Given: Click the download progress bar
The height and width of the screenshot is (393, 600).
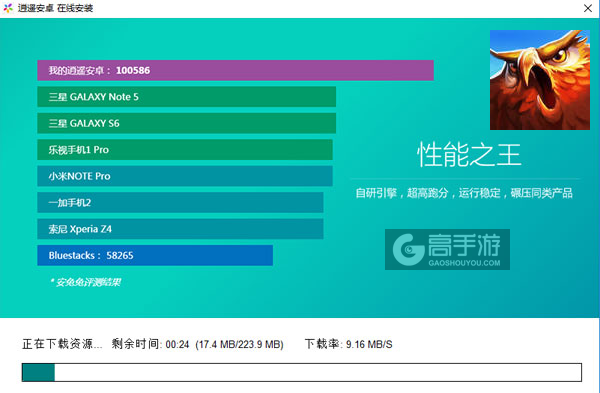Looking at the screenshot, I should [302, 372].
